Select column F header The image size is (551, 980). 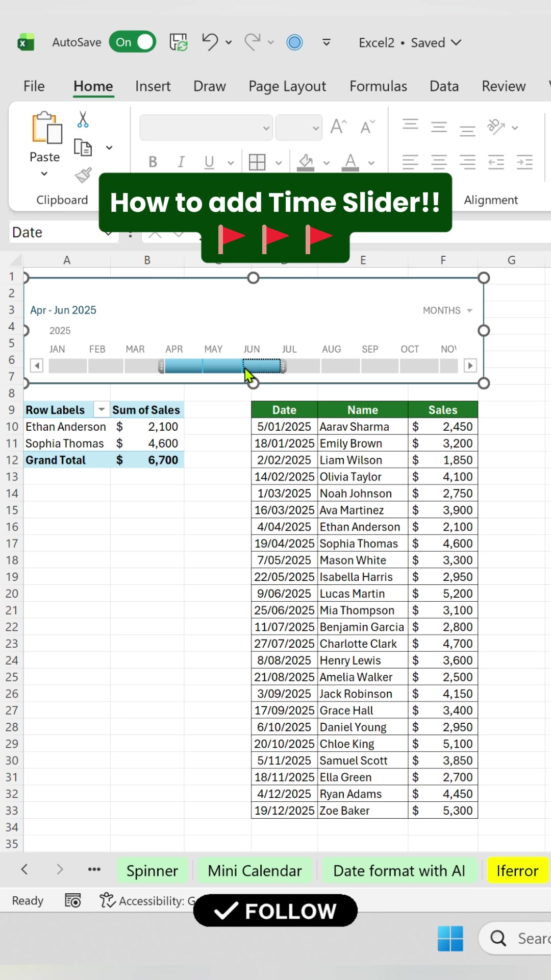[x=443, y=260]
